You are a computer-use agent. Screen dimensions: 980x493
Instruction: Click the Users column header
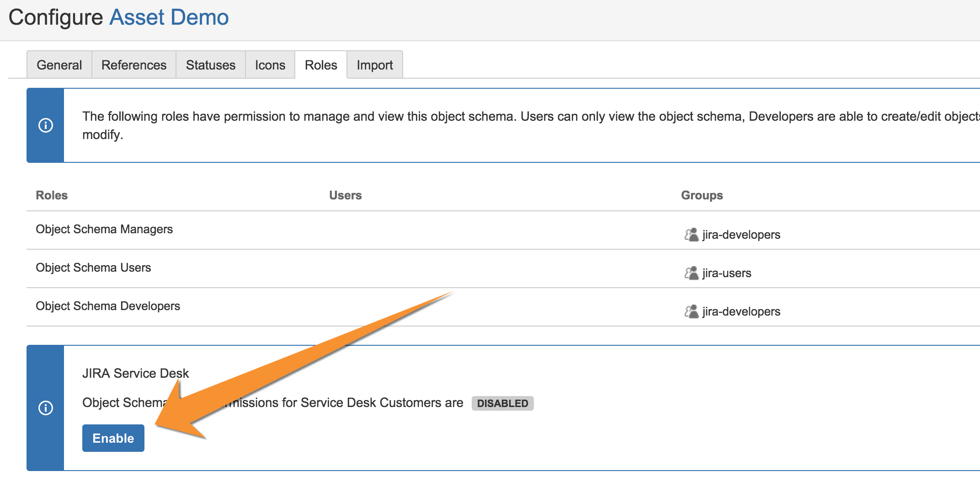point(346,195)
